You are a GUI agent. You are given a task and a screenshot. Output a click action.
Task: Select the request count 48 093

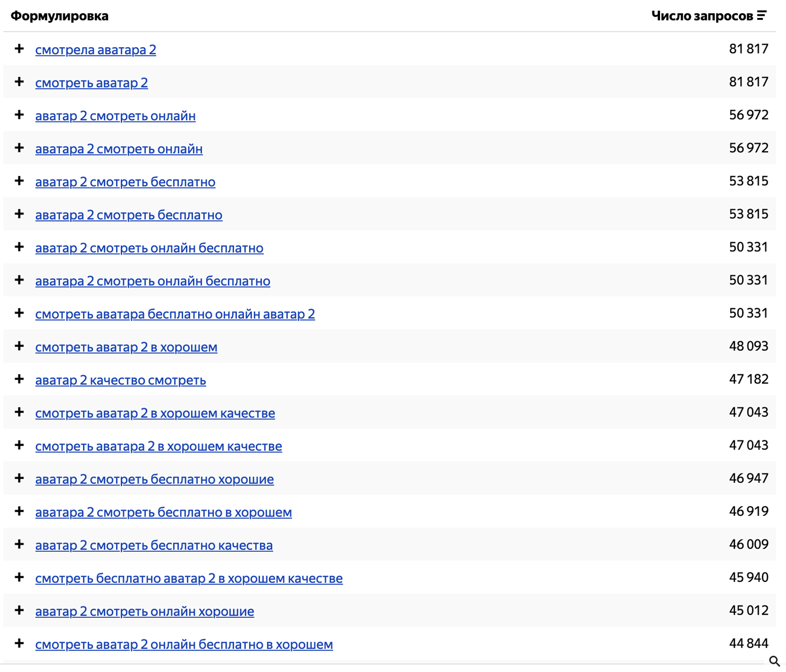(x=749, y=346)
